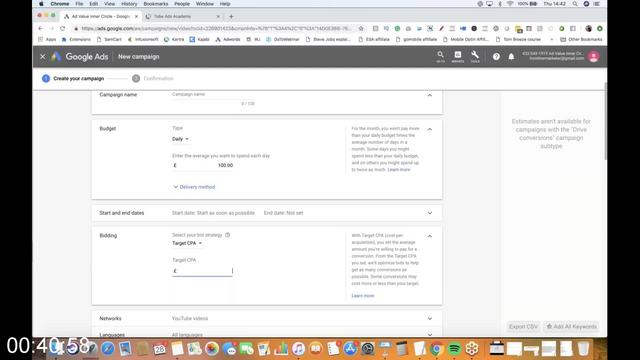The height and width of the screenshot is (360, 640).
Task: Expand the Networks section
Action: 429,318
